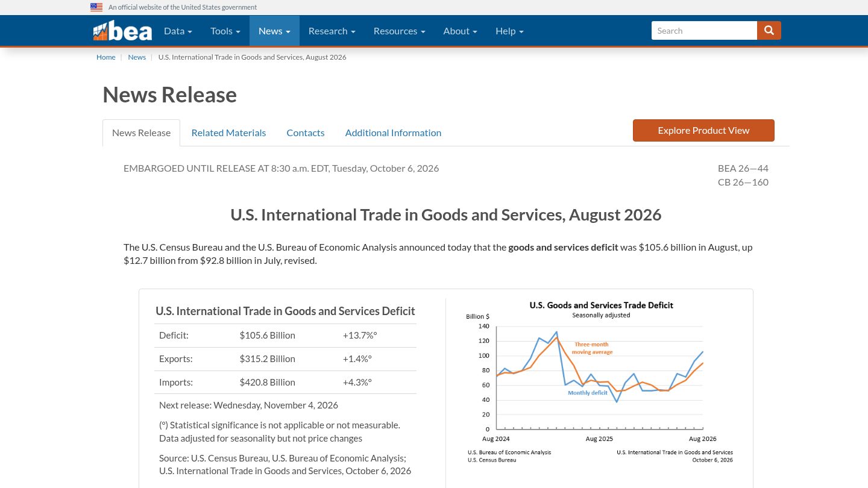Select the News Release tab
Viewport: 868px width, 488px height.
pyautogui.click(x=141, y=133)
